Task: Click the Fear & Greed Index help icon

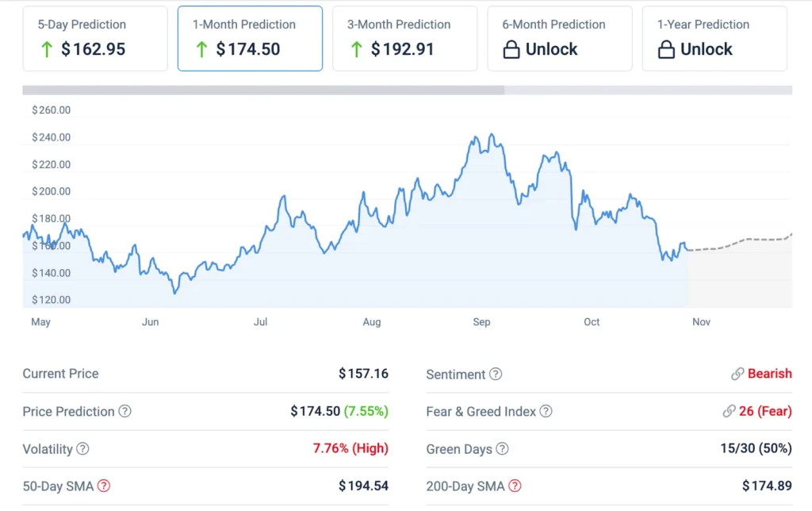Action: (546, 412)
